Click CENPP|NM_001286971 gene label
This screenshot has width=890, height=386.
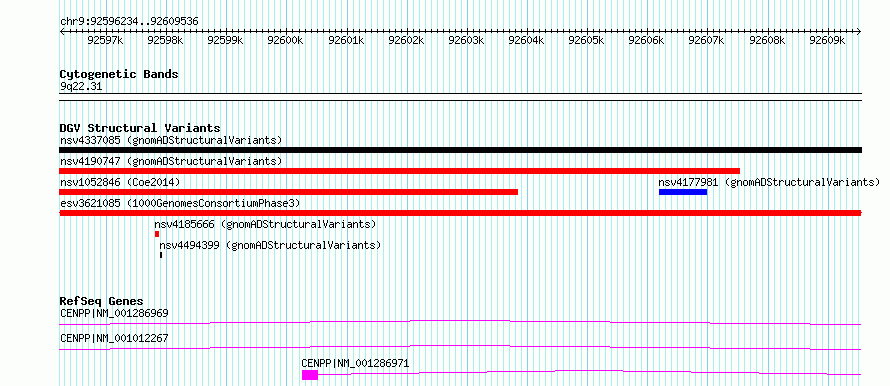click(355, 363)
